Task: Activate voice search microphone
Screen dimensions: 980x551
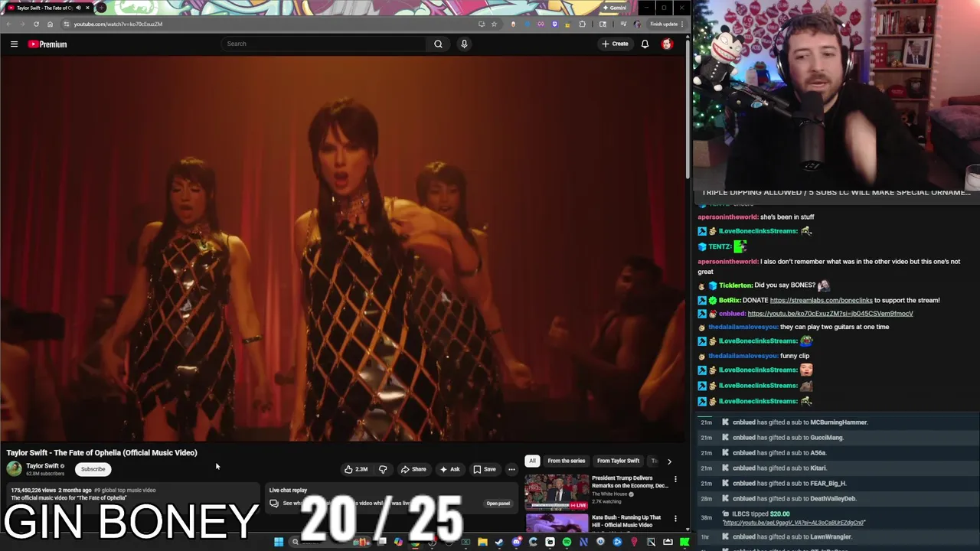Action: pos(464,44)
